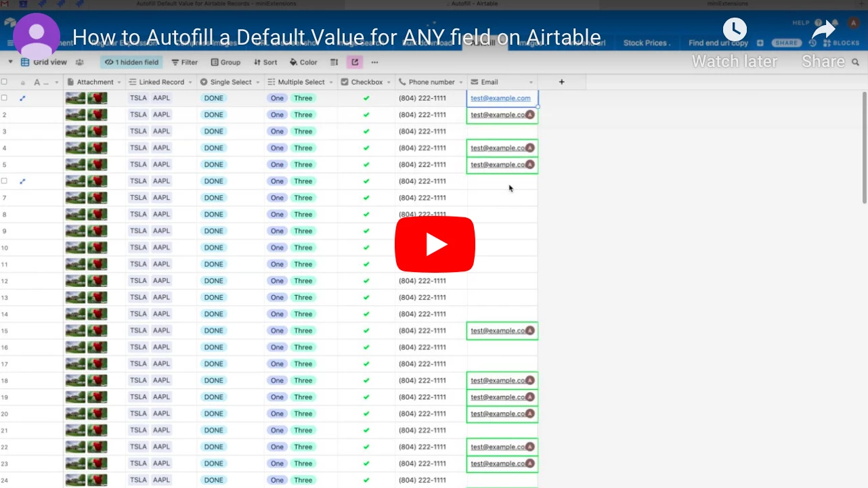Viewport: 868px width, 488px height.
Task: Open the Checkbox column dropdown arrow
Action: tap(389, 83)
